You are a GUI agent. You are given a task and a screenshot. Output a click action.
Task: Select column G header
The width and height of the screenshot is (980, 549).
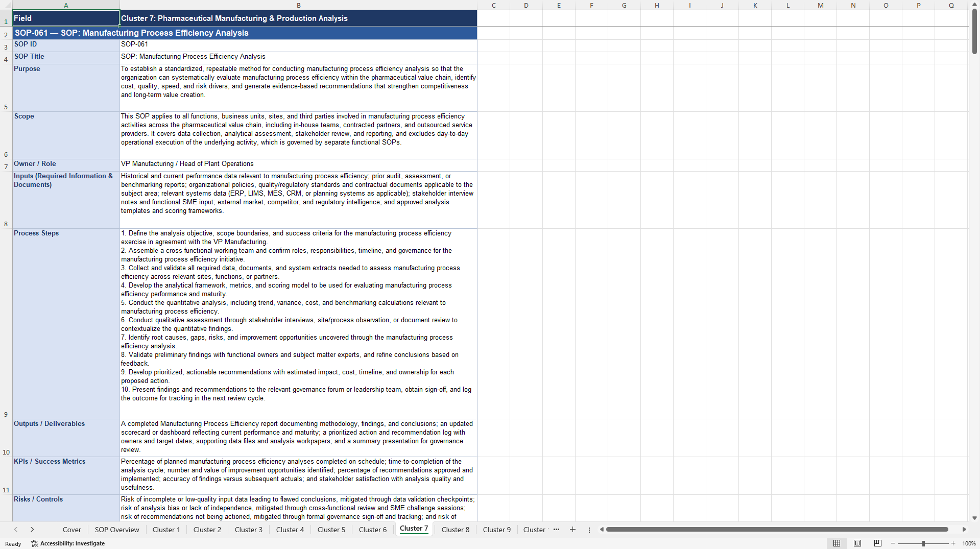pos(624,5)
